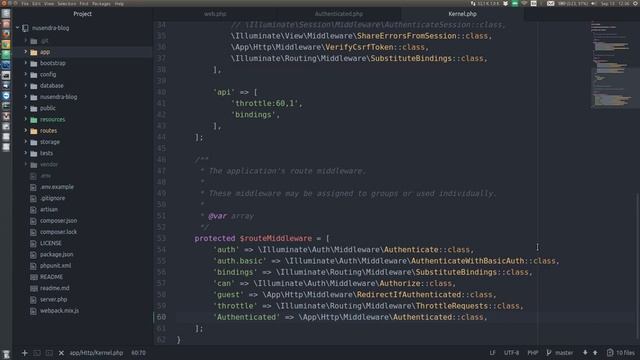Click the changed files icon near '10 files'

(x=610, y=352)
